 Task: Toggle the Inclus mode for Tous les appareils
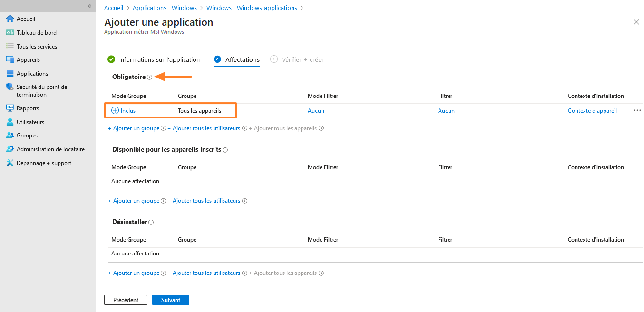[115, 111]
